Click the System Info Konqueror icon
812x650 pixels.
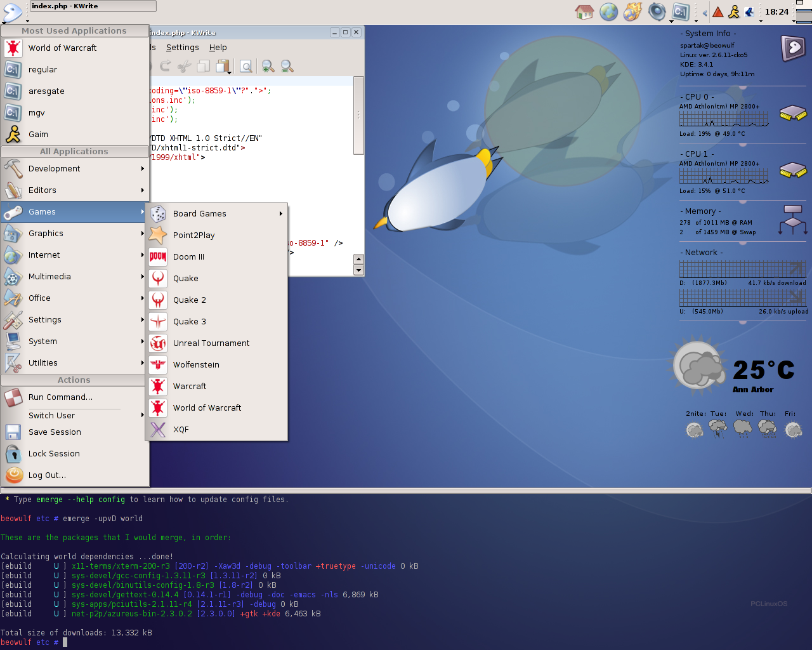(x=792, y=48)
